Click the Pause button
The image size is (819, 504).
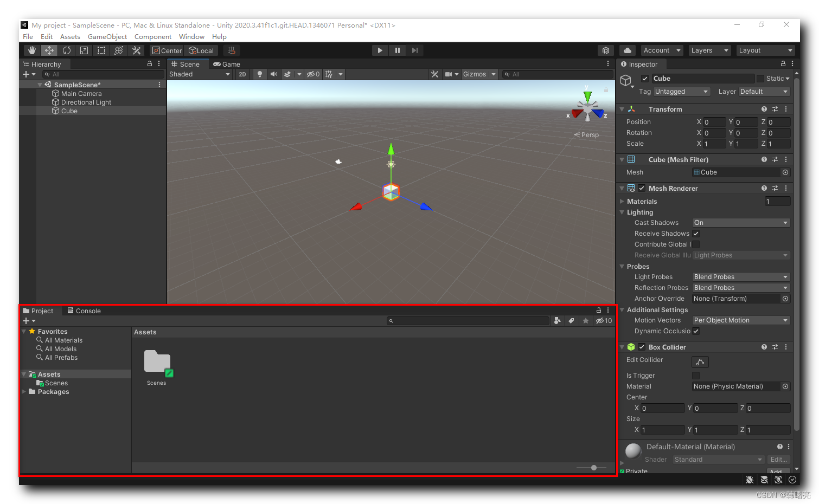coord(398,50)
